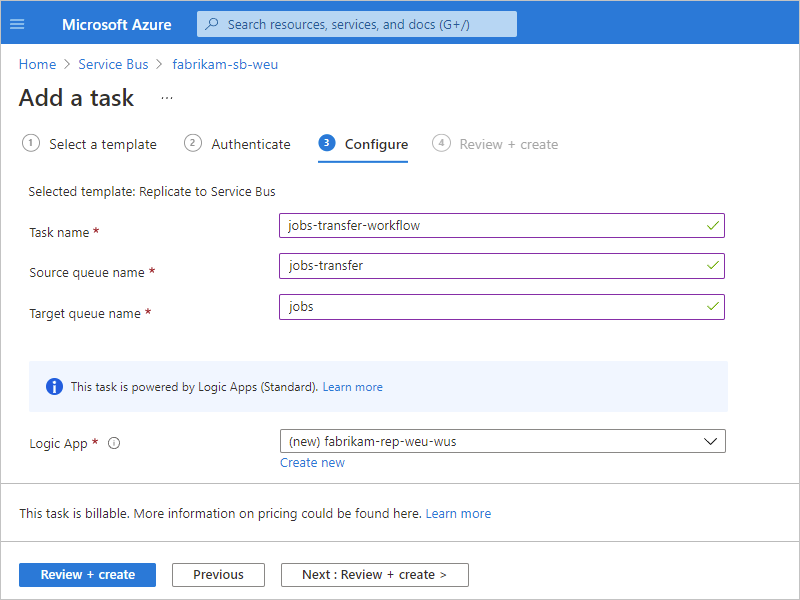Click the blue information icon in banner

click(54, 387)
